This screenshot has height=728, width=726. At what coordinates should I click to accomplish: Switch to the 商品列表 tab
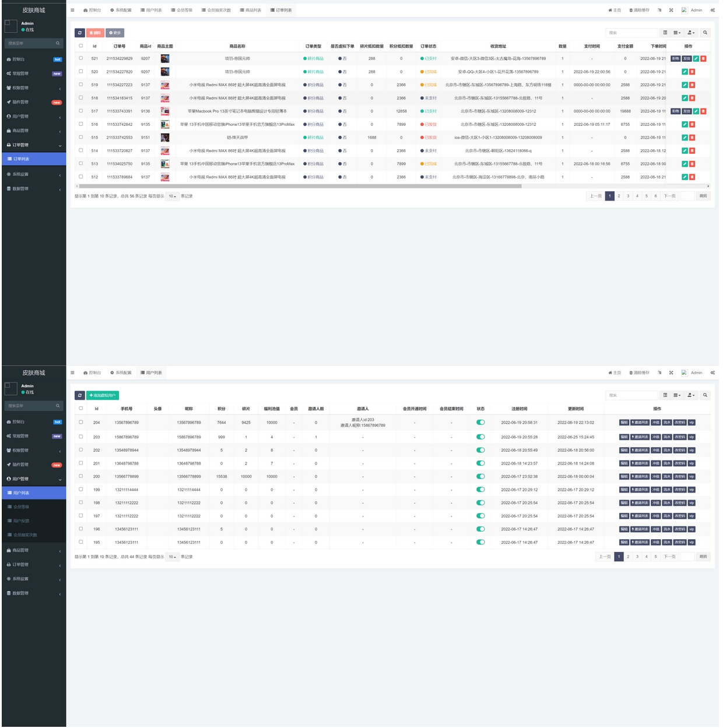(x=251, y=10)
